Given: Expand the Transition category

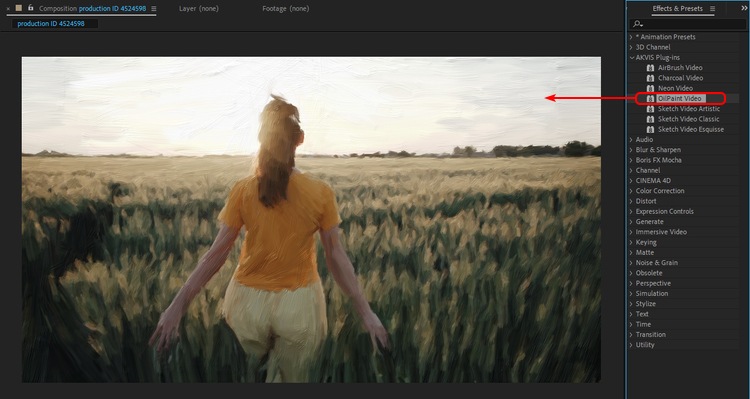Looking at the screenshot, I should 631,335.
